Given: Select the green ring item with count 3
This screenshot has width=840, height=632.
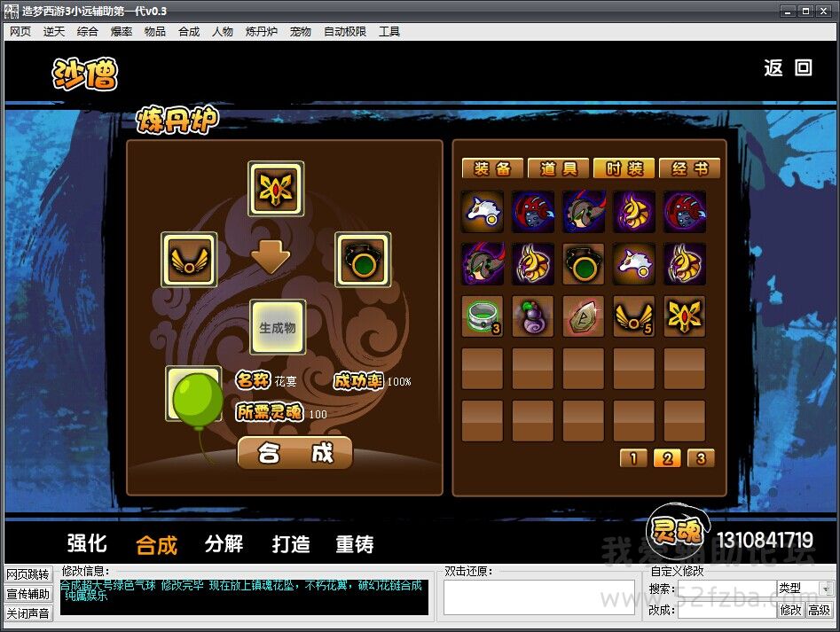Looking at the screenshot, I should click(483, 316).
